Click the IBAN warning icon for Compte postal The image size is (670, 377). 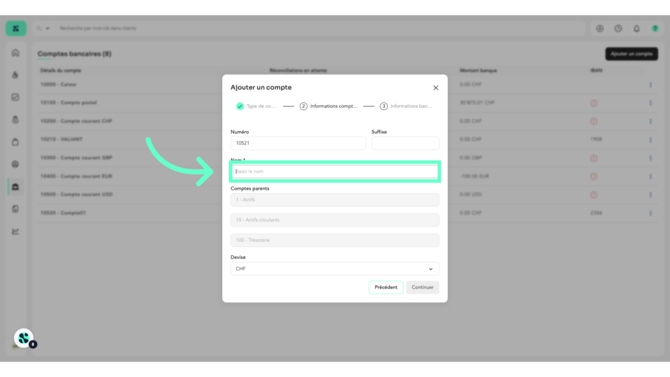pos(594,103)
